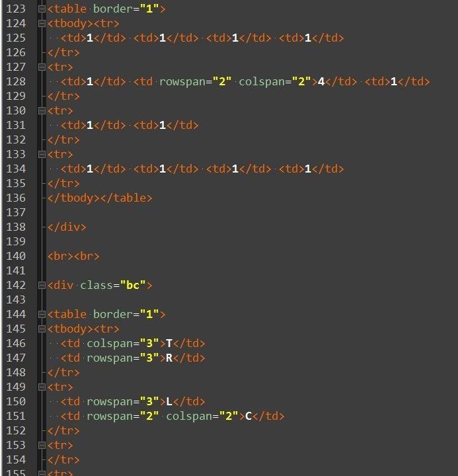Screen dimensions: 458x476
Task: Collapse the tbody fold at line 145
Action: (42, 329)
